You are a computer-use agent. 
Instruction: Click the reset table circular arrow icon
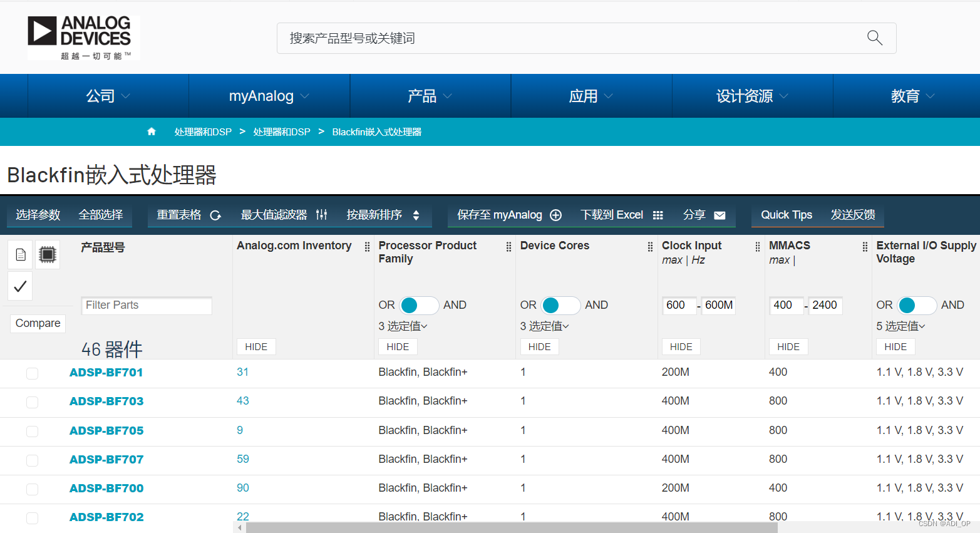click(x=215, y=215)
